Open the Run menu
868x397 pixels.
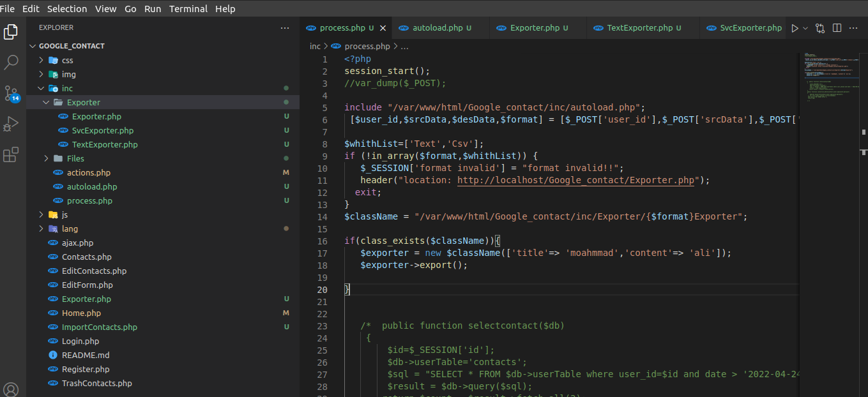point(153,9)
